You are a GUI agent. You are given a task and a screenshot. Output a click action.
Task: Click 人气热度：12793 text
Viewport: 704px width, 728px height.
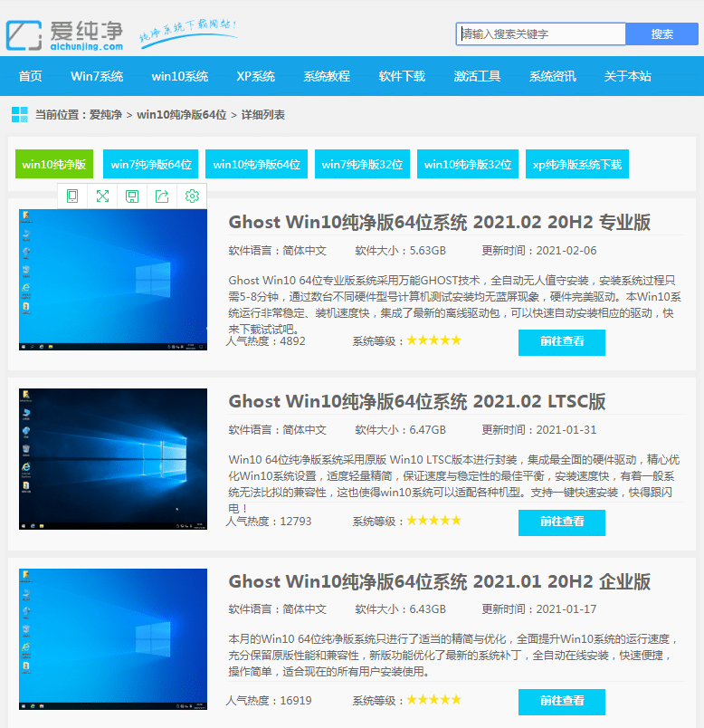[x=269, y=522]
